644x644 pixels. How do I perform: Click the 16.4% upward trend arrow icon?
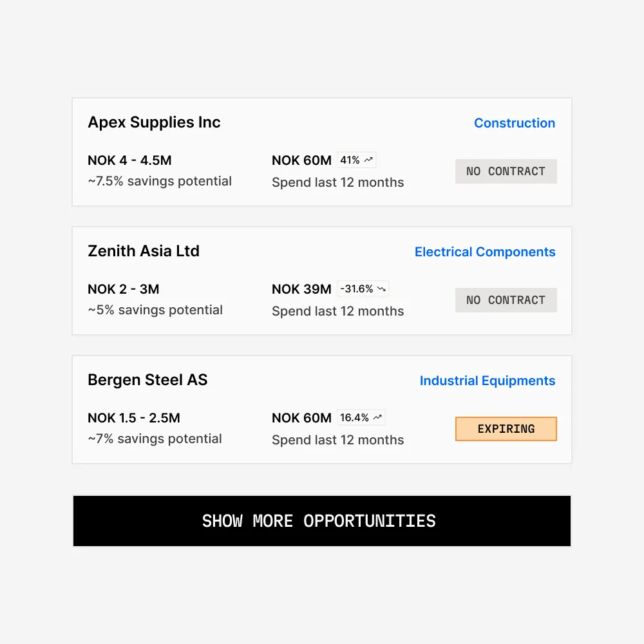pyautogui.click(x=377, y=417)
